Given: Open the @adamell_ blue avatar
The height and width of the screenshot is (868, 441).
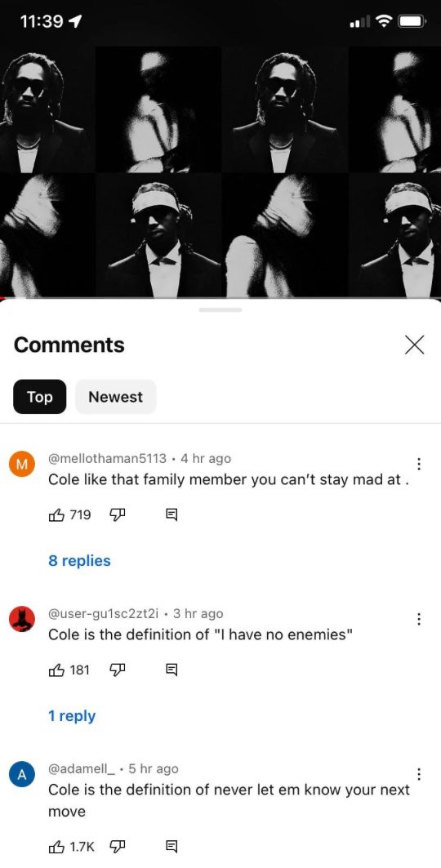Looking at the screenshot, I should (x=22, y=774).
